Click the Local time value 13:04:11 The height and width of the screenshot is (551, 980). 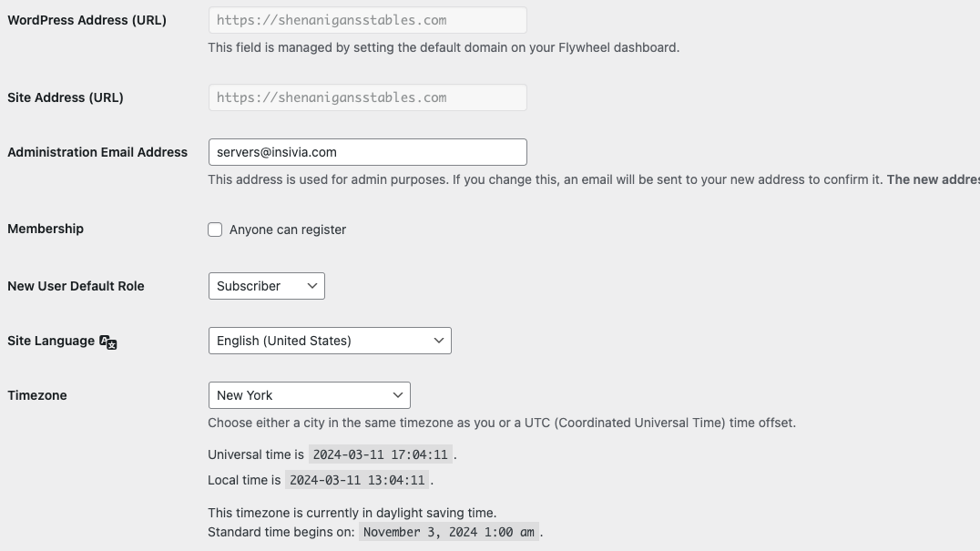[x=357, y=480]
